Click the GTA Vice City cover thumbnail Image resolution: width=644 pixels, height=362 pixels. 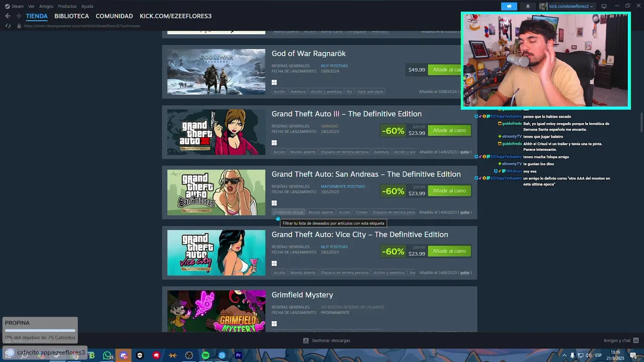pyautogui.click(x=216, y=252)
